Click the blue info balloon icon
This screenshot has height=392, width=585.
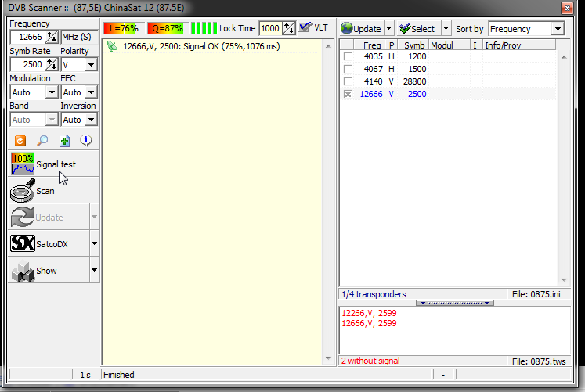(x=86, y=141)
